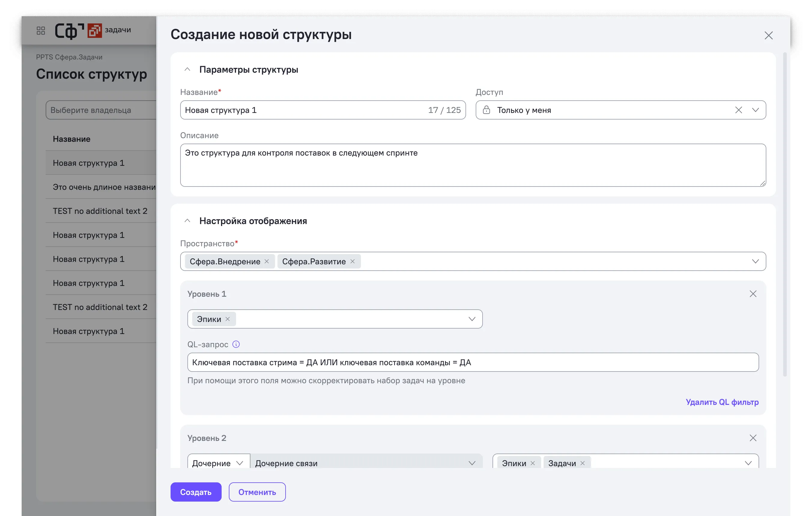Click the задачи app label
Image resolution: width=812 pixels, height=516 pixels.
(118, 30)
